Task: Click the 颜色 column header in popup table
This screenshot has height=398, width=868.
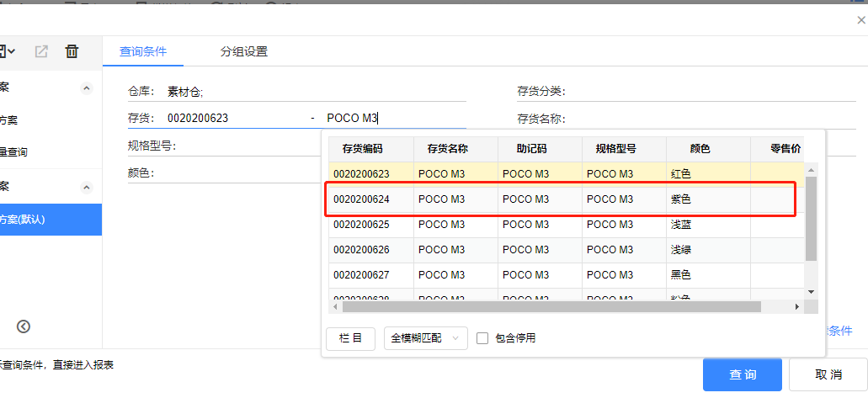Action: 709,149
